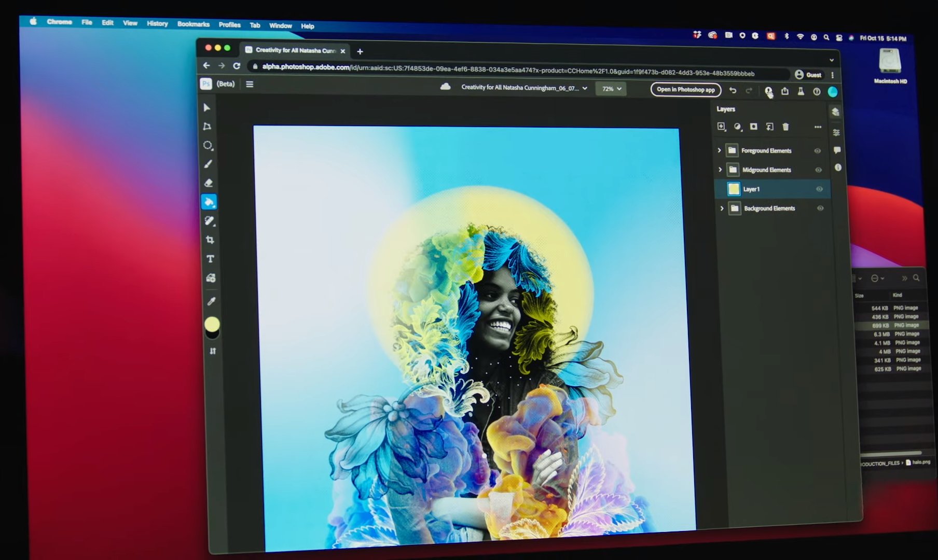Select the Foreground Elements layer name

[766, 151]
